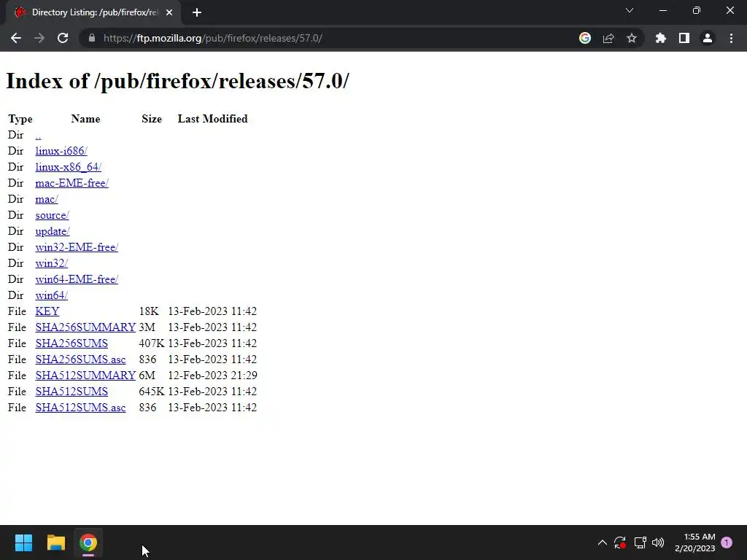Open Chrome's three-dot menu
Viewport: 747px width, 560px height.
click(731, 38)
